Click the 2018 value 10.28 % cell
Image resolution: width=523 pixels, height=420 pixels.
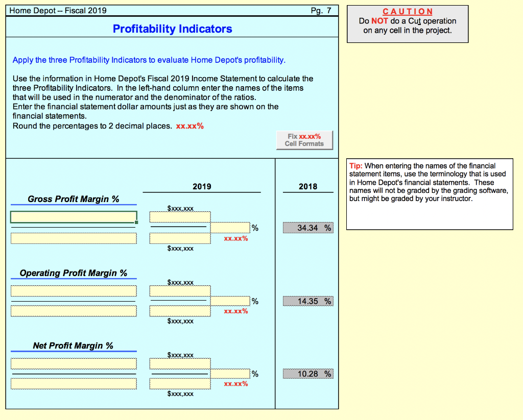pyautogui.click(x=308, y=374)
